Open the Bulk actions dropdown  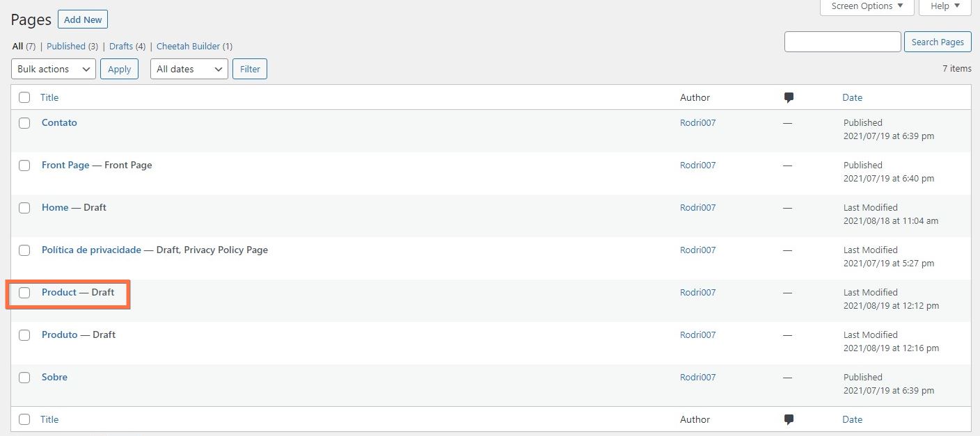(53, 69)
